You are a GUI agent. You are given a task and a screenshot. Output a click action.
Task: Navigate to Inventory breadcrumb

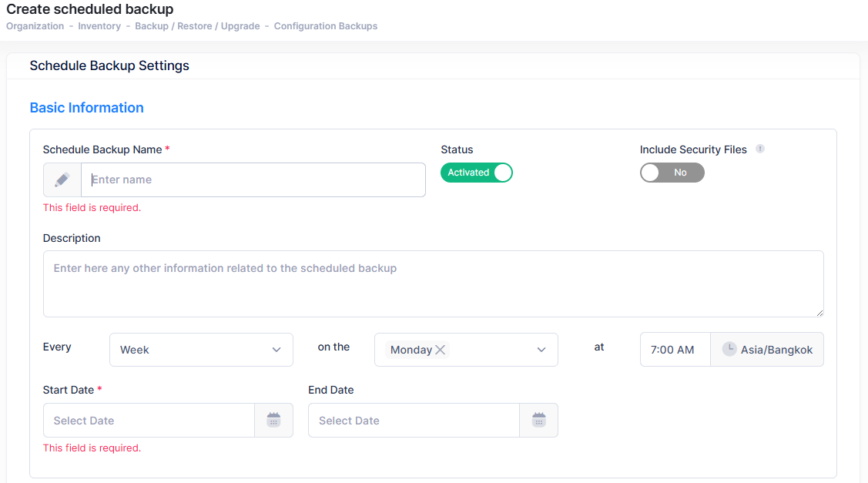(99, 26)
